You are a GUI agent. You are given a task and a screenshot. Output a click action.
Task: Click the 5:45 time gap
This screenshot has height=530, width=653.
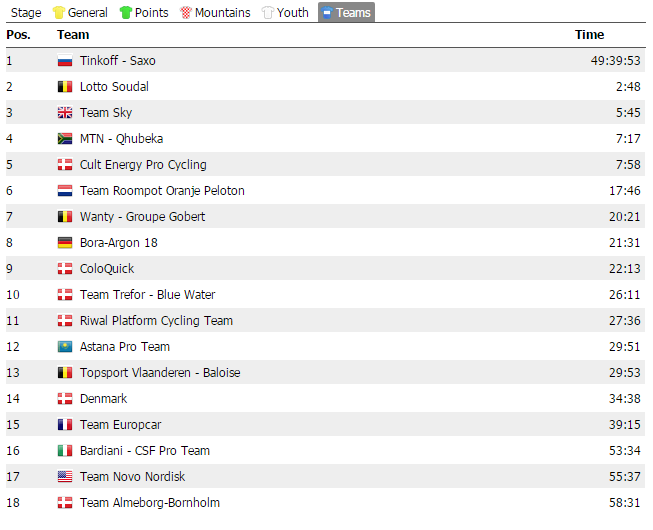628,113
